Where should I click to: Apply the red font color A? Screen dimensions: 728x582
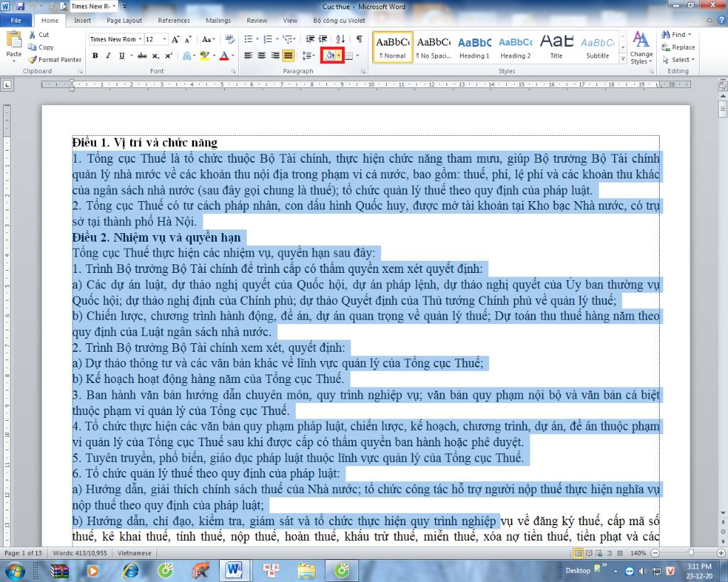(224, 55)
